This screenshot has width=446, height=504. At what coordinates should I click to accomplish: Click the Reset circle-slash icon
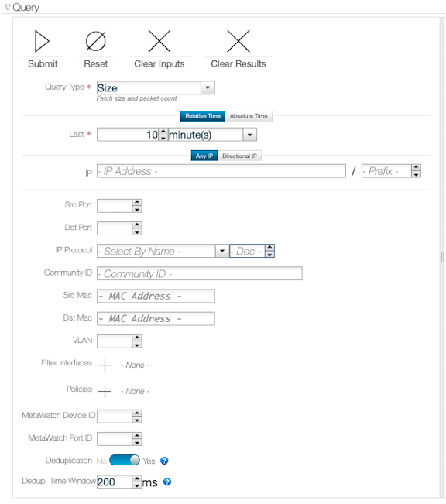(x=95, y=41)
